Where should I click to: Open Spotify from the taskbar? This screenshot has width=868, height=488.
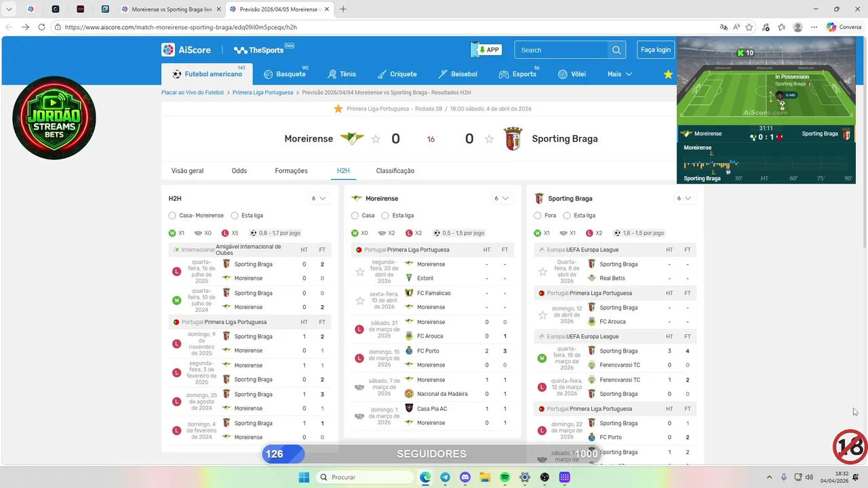pos(505,477)
